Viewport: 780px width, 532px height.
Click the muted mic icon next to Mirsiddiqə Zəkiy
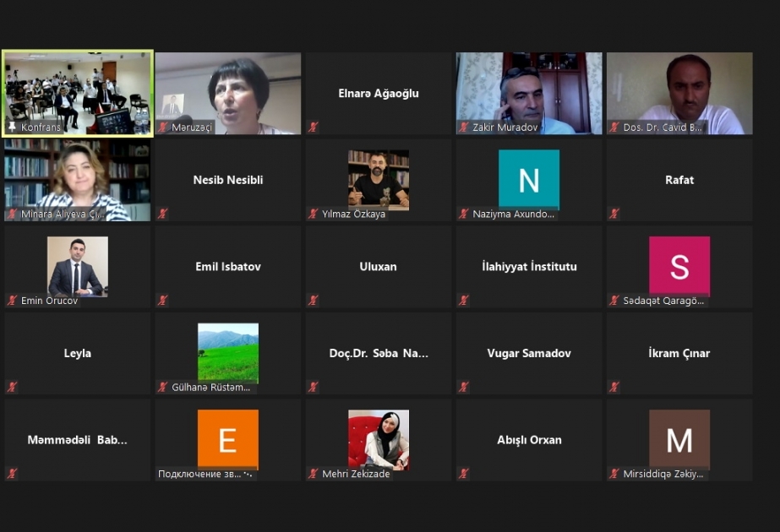click(x=614, y=474)
